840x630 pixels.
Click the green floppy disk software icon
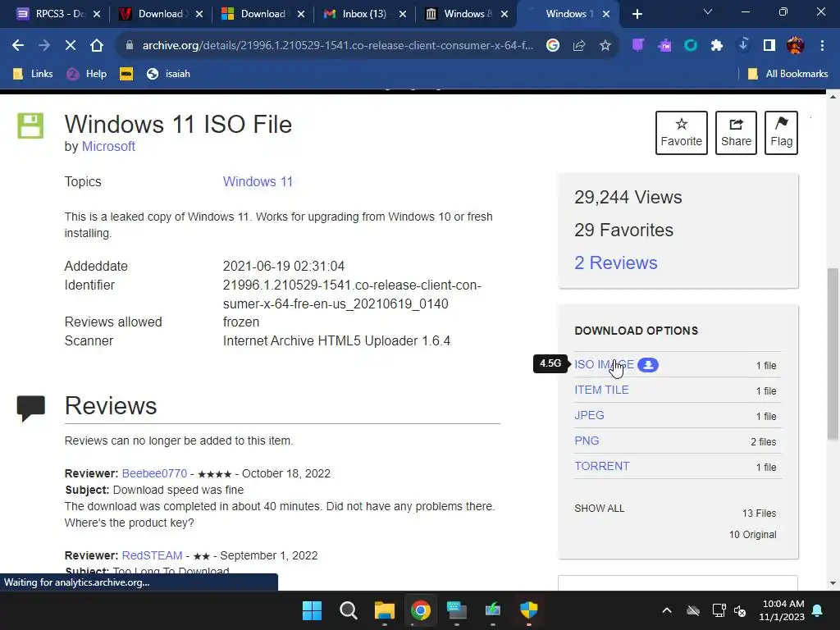(x=30, y=126)
